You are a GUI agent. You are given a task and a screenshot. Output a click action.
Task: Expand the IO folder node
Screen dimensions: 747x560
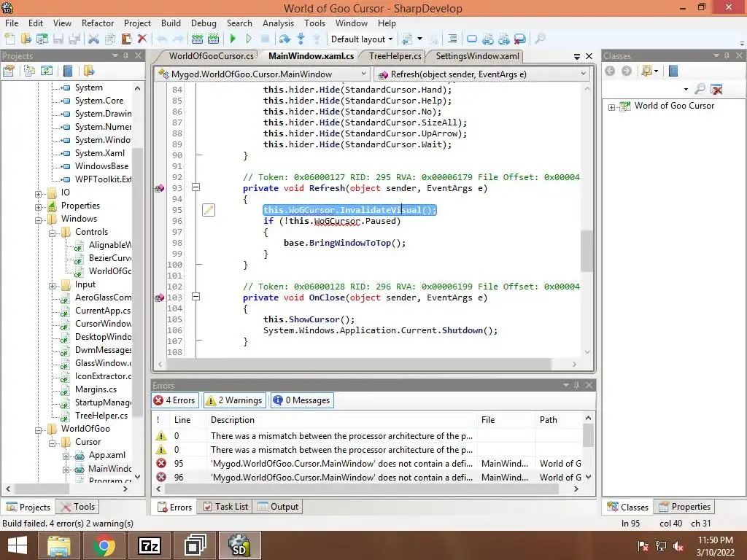pos(38,194)
